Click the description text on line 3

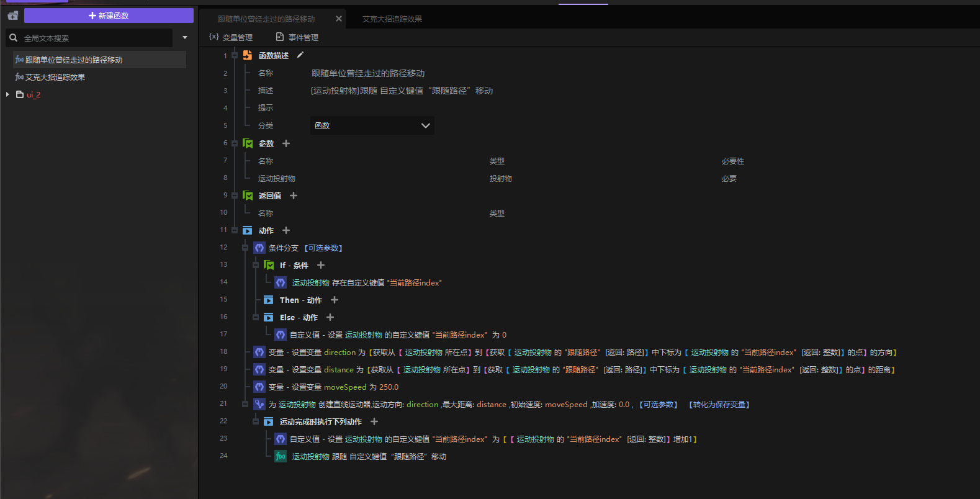pos(402,91)
